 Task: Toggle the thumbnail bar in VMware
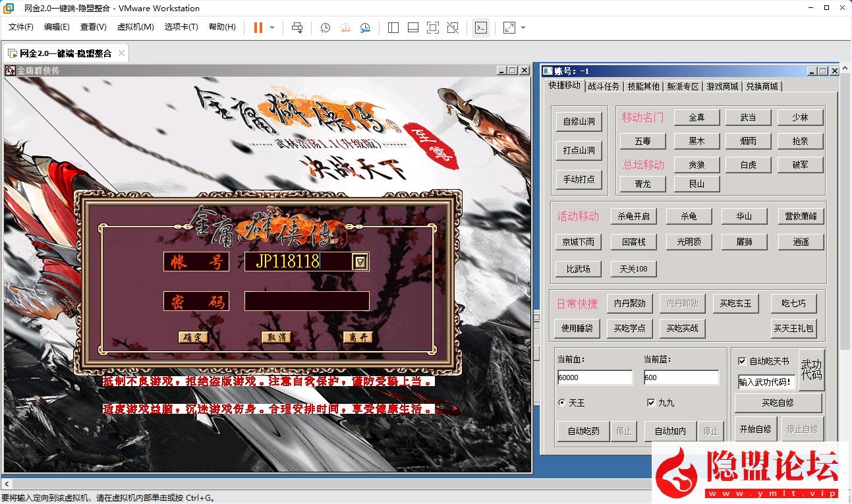(x=413, y=28)
